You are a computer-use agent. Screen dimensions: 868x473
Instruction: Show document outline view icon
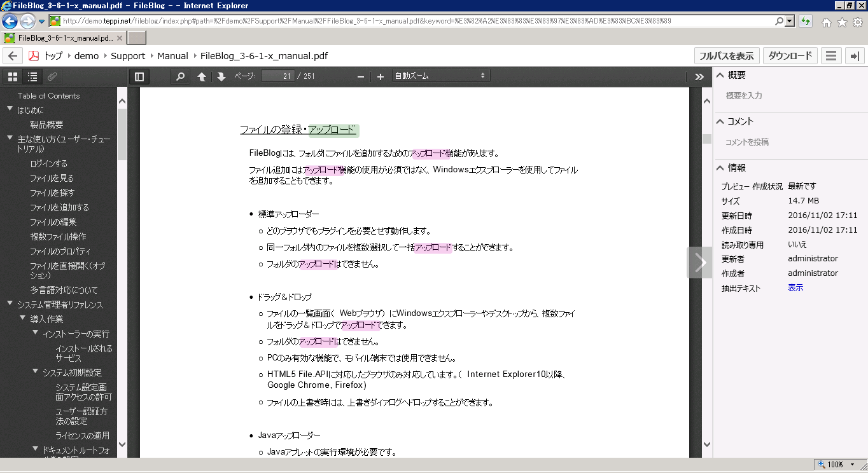pos(32,77)
